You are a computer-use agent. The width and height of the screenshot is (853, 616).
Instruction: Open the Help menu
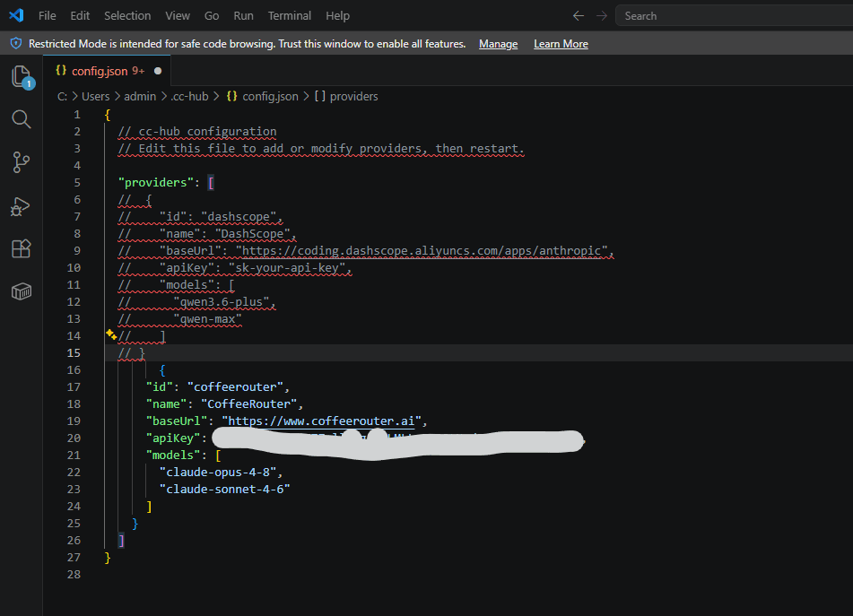point(337,16)
